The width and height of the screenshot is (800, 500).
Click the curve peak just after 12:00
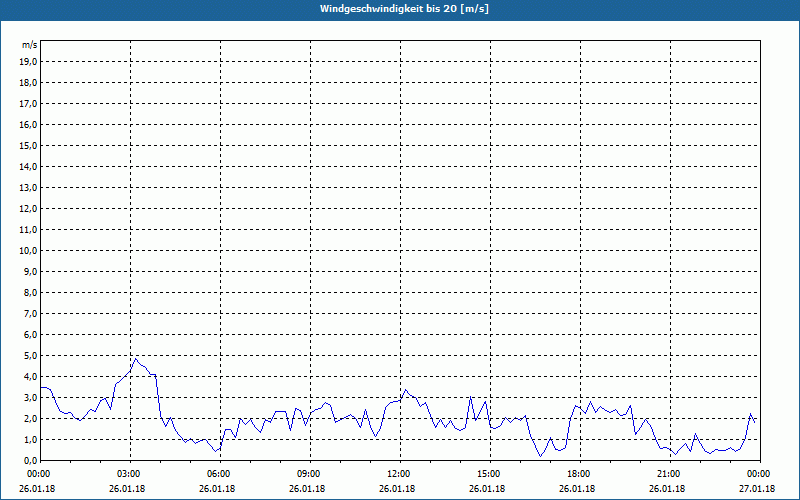406,390
